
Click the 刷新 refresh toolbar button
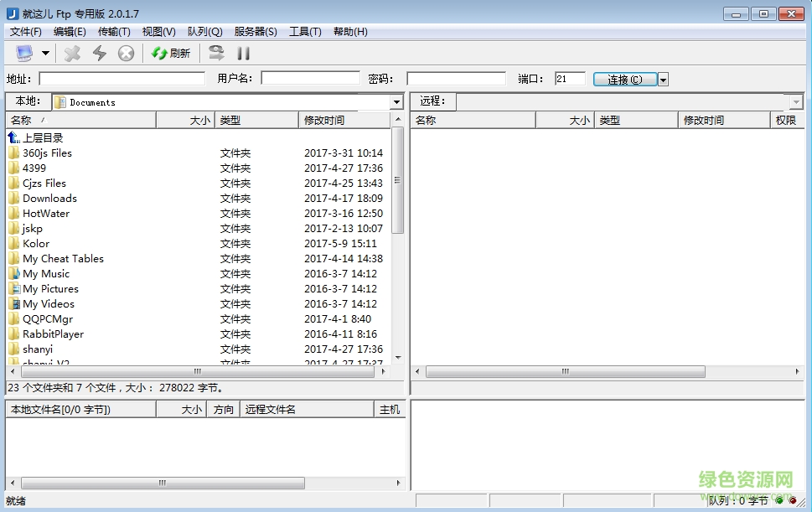170,53
